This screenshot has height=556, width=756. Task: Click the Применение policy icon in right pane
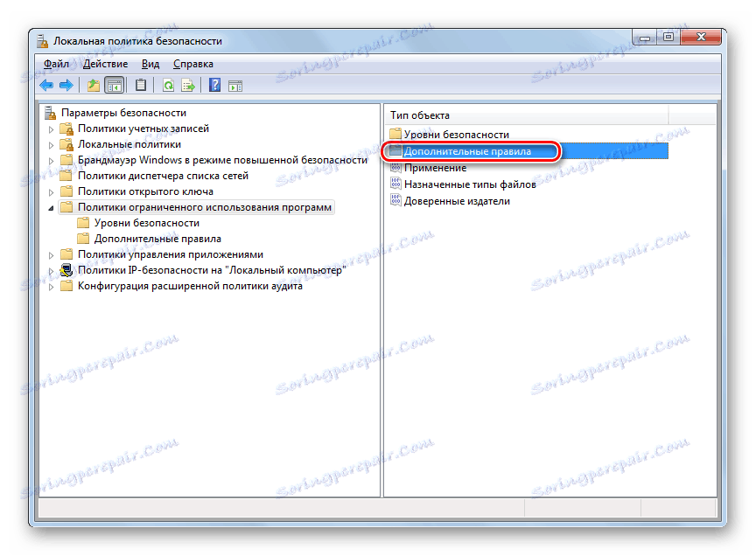pos(395,168)
